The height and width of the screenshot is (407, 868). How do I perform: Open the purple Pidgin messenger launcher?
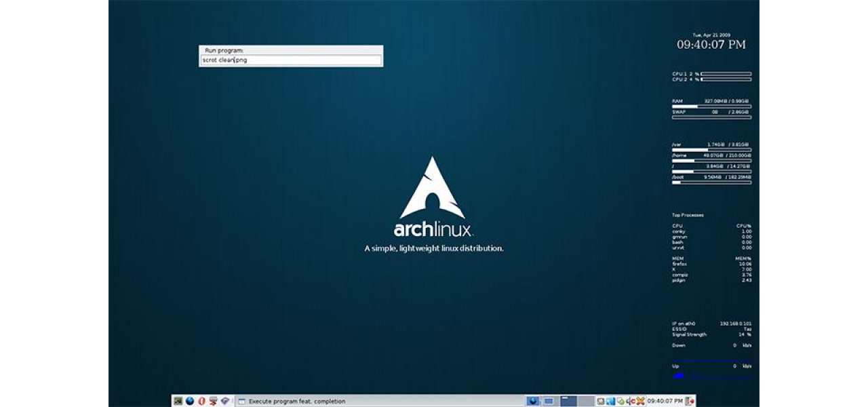tap(224, 401)
